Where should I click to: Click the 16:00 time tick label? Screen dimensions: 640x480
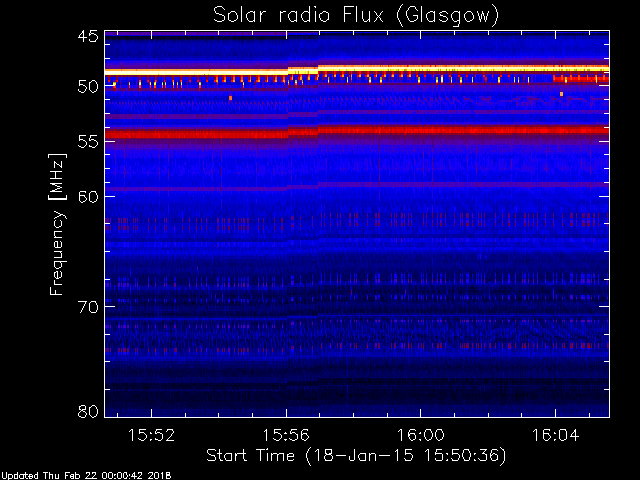click(420, 436)
